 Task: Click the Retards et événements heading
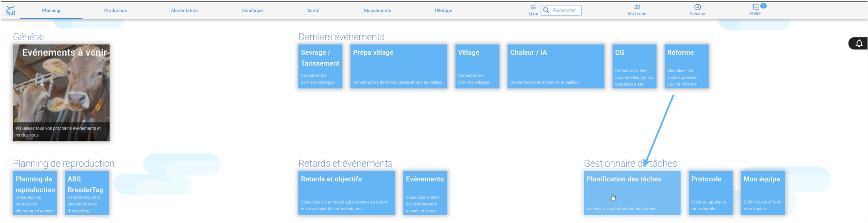[345, 164]
